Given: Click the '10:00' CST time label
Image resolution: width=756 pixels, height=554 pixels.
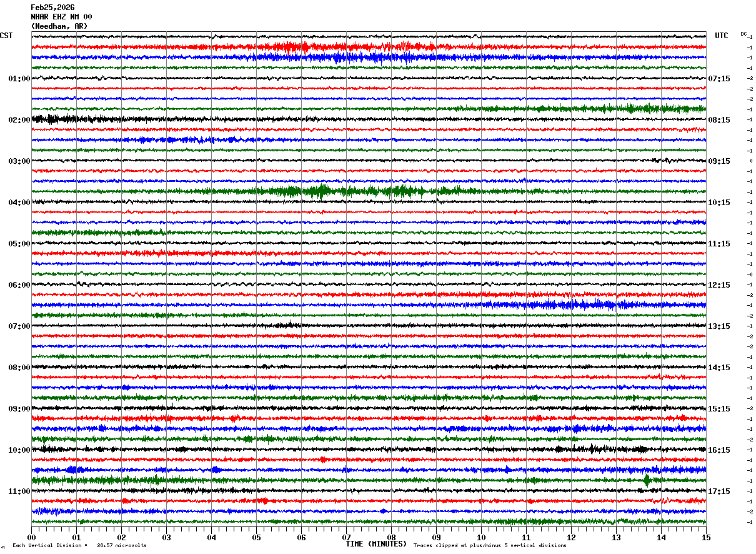Looking at the screenshot, I should (19, 450).
